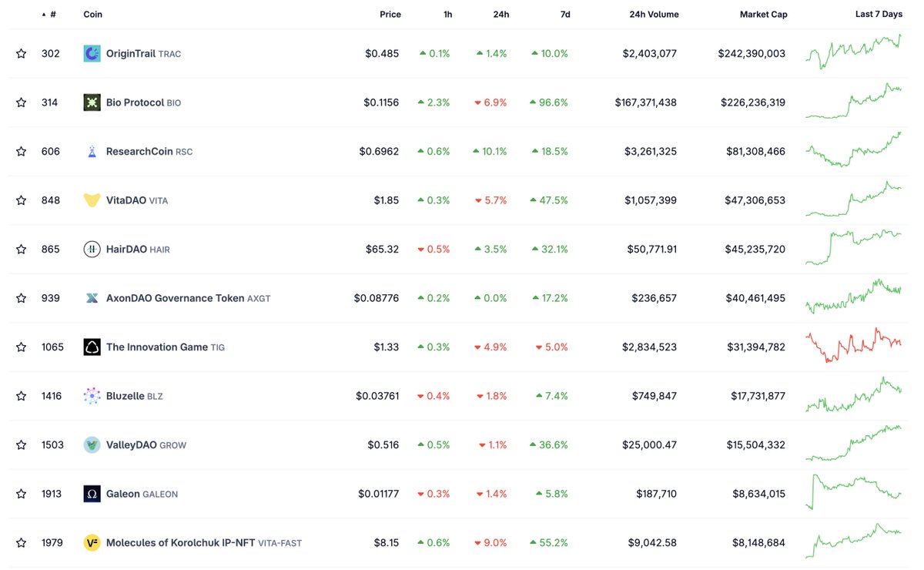Favorite Bluzelle using its star
The width and height of the screenshot is (924, 570).
click(x=22, y=396)
